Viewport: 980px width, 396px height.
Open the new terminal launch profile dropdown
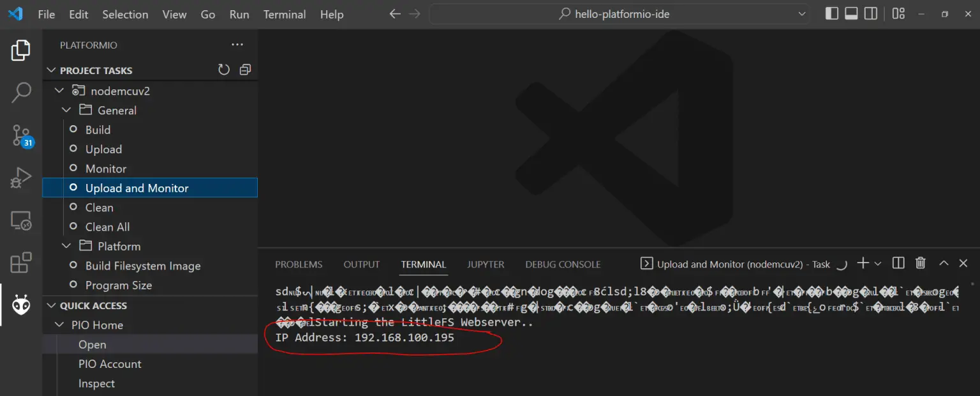click(878, 264)
